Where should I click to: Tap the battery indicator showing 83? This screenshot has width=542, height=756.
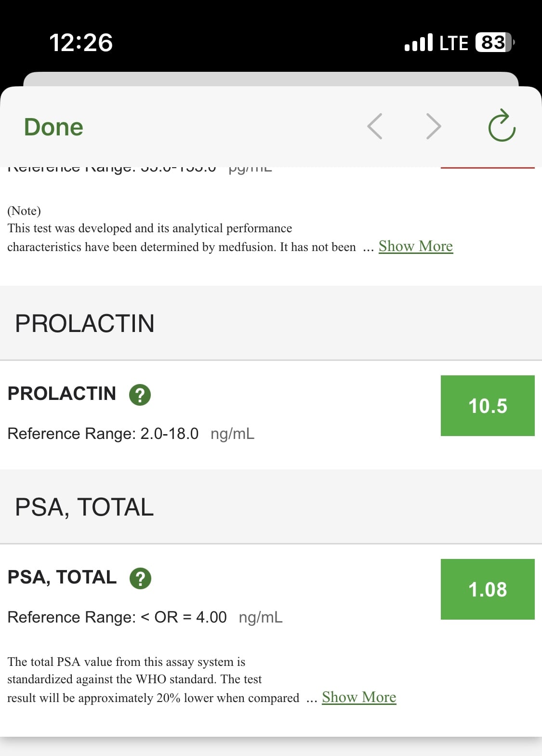[x=495, y=42]
